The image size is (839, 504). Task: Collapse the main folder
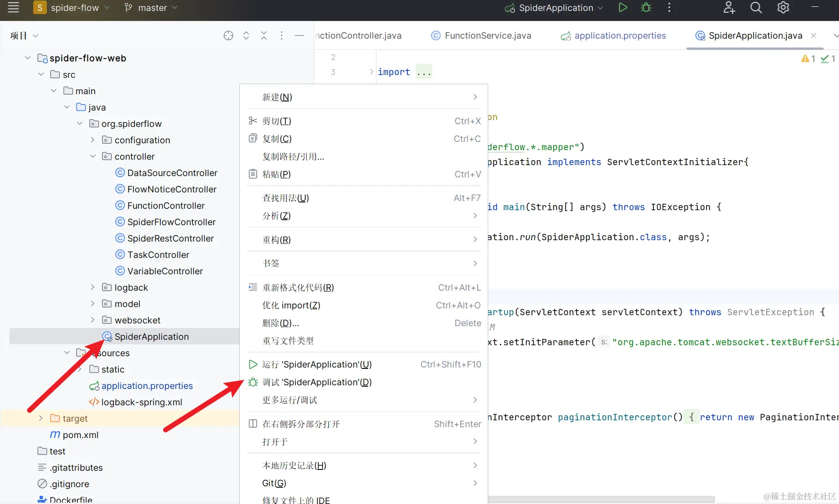coord(54,91)
